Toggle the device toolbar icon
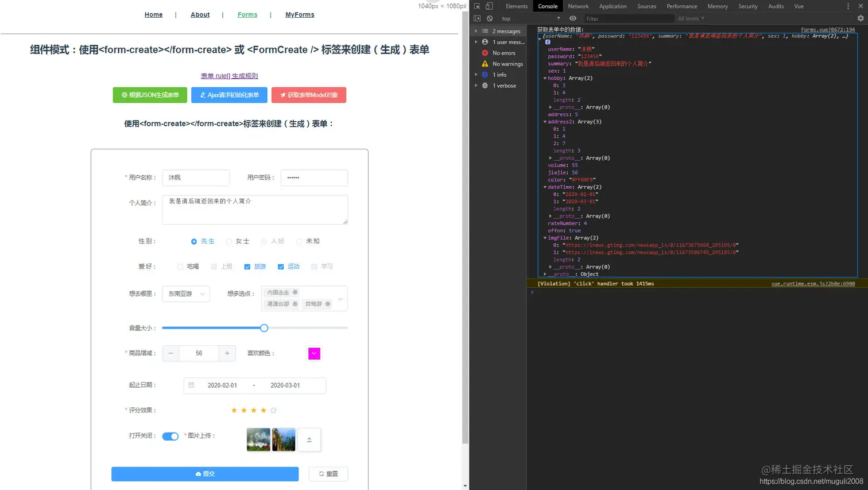 pyautogui.click(x=489, y=6)
